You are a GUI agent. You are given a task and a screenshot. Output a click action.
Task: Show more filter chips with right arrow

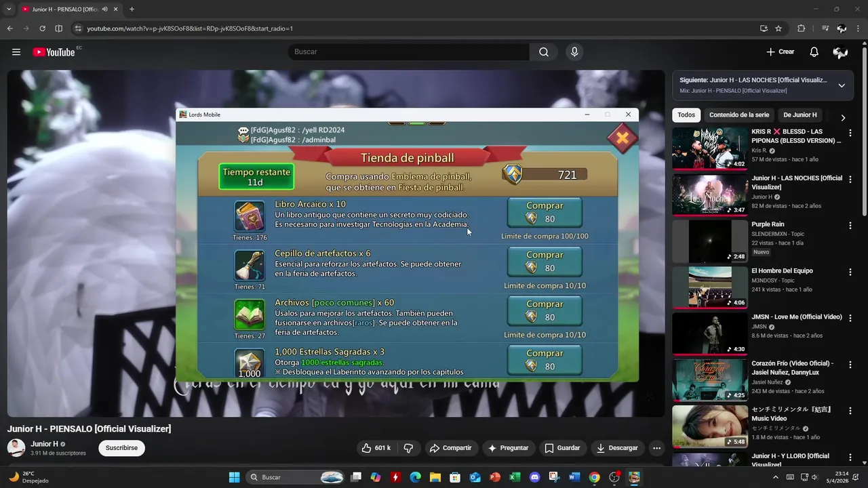(843, 117)
